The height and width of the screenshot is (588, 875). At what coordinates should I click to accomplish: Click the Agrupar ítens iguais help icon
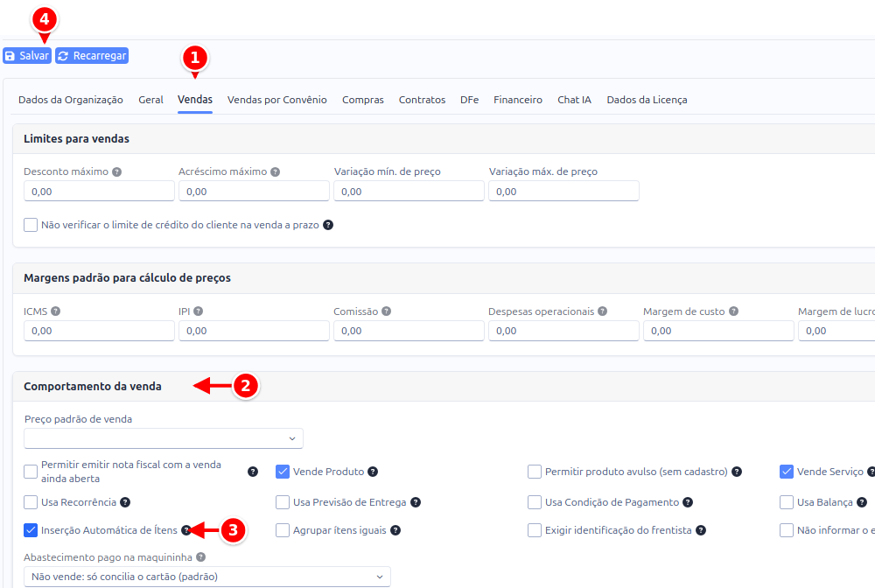[x=395, y=530]
